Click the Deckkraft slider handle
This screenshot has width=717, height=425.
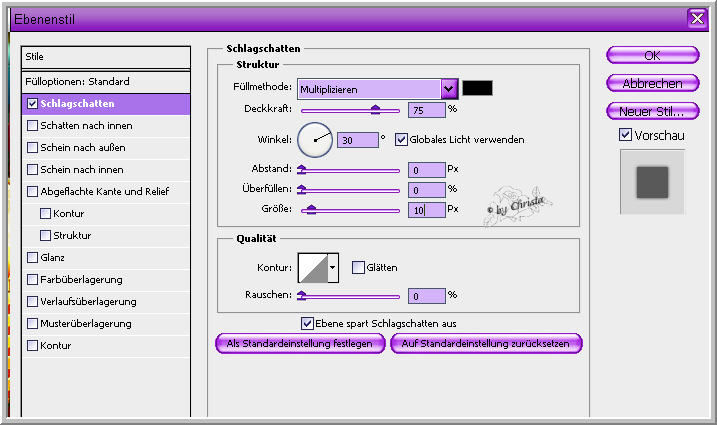click(x=375, y=109)
